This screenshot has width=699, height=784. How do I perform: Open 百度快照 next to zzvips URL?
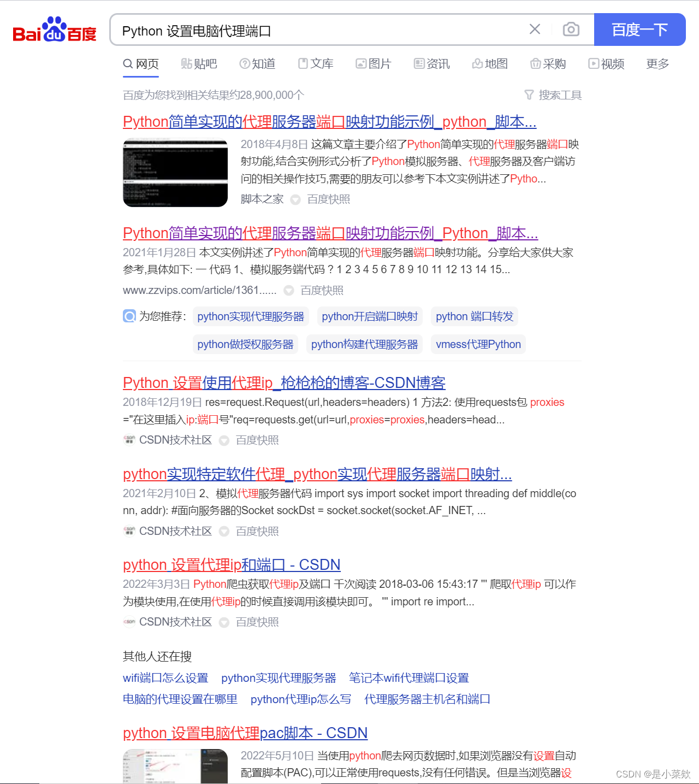click(x=322, y=290)
